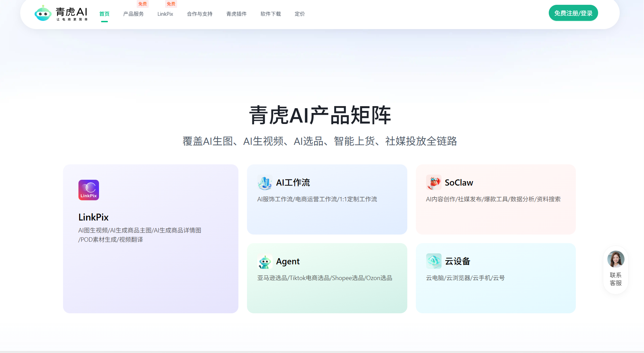Click the AI工作流 card icon
Screen dimensions: 644x353
click(265, 182)
